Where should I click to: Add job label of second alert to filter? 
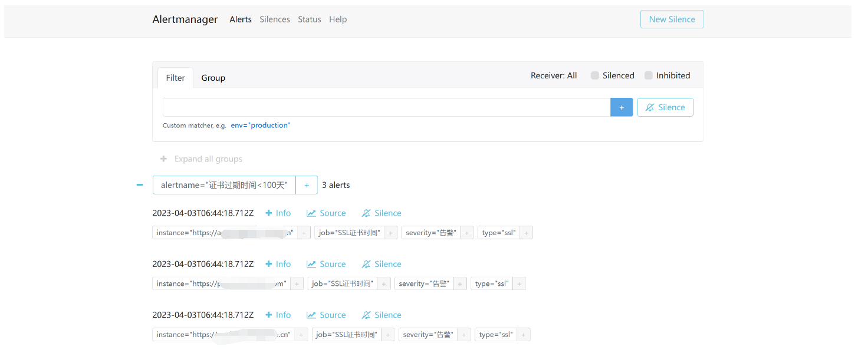(384, 283)
